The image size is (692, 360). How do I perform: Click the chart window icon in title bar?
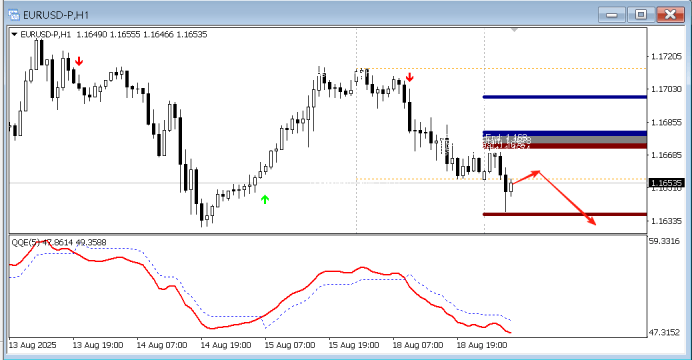click(14, 15)
